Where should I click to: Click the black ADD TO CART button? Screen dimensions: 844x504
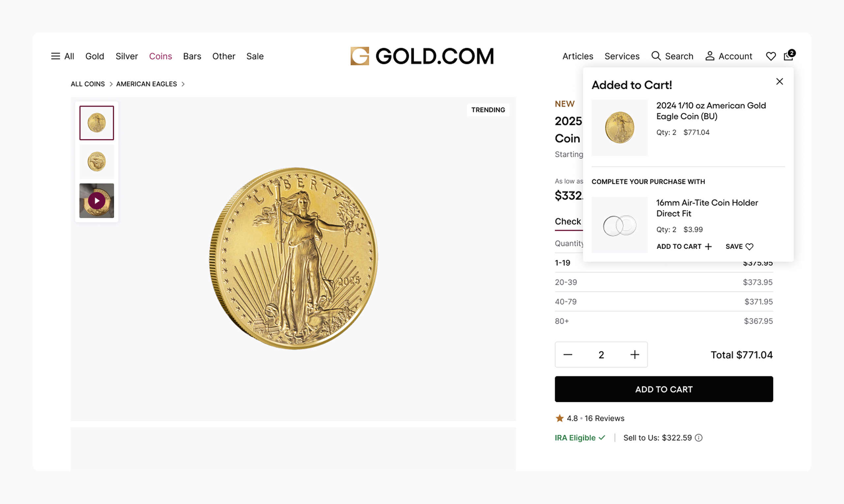click(664, 389)
